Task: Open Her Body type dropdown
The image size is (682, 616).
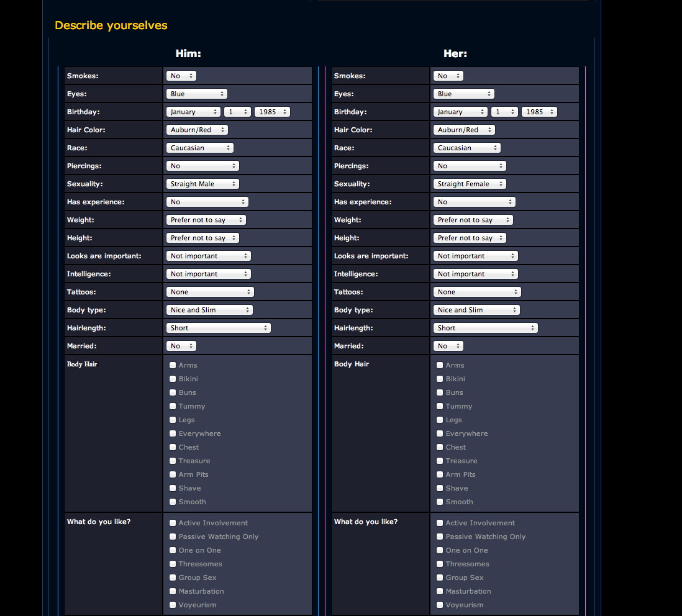Action: pyautogui.click(x=476, y=310)
